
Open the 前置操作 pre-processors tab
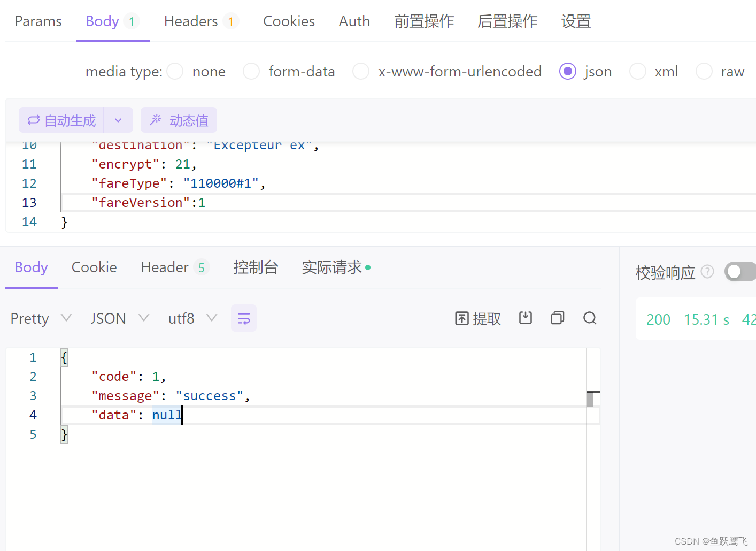424,21
